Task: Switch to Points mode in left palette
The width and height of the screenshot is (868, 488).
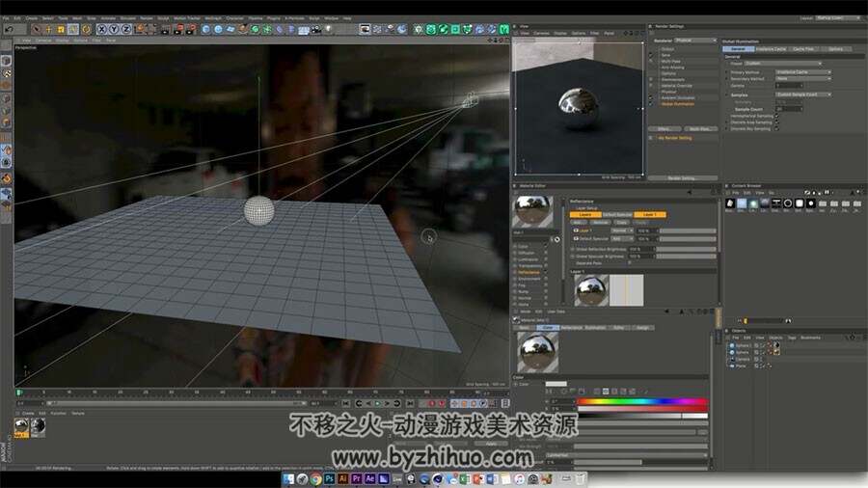Action: 7,98
